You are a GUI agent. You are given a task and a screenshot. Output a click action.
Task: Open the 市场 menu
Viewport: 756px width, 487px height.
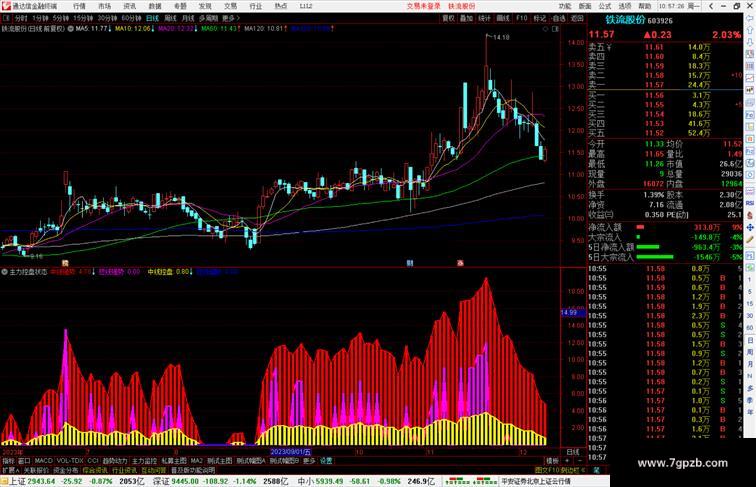pos(104,6)
